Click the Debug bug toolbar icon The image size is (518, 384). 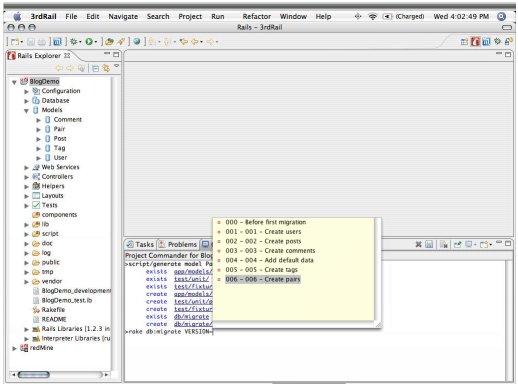click(x=74, y=42)
